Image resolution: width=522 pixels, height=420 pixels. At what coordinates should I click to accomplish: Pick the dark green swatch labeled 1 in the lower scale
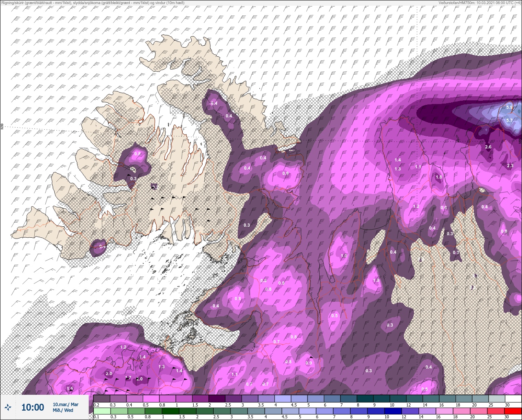pyautogui.click(x=170, y=411)
